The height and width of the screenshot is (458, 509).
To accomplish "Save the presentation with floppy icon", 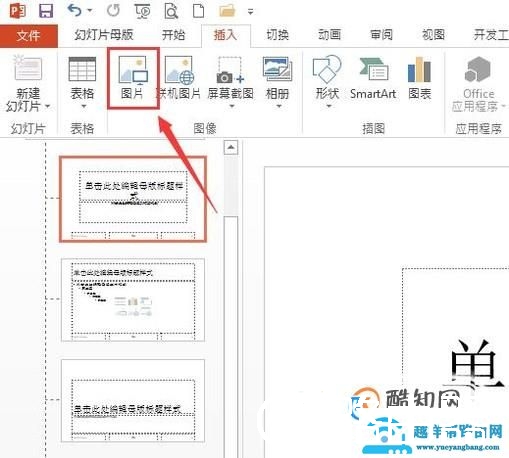I will [46, 11].
